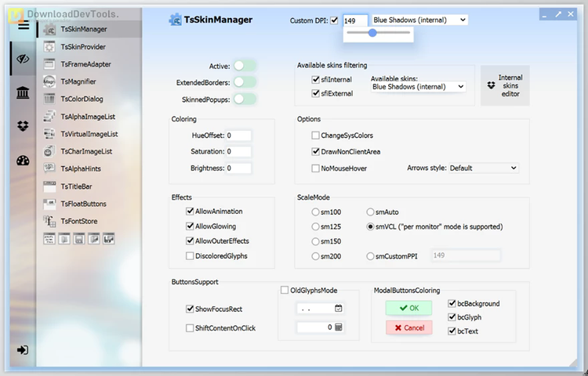Image resolution: width=588 pixels, height=376 pixels.
Task: Open the Blue Shadows skin dropdown at top
Action: [419, 20]
